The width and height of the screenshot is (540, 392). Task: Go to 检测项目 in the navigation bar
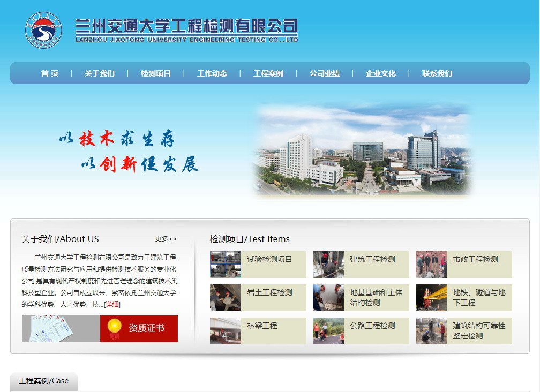(x=156, y=73)
